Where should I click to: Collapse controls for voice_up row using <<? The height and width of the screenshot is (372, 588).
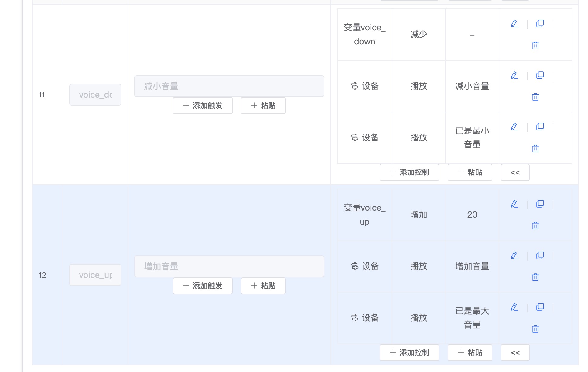tap(515, 353)
